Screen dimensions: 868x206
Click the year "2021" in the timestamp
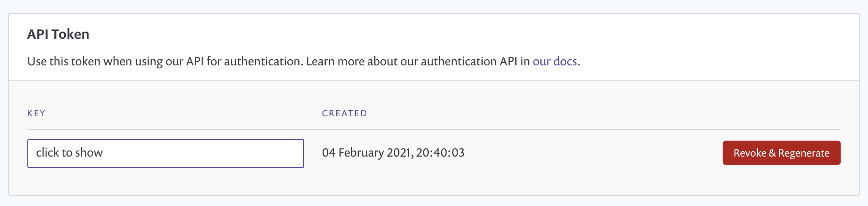[398, 153]
